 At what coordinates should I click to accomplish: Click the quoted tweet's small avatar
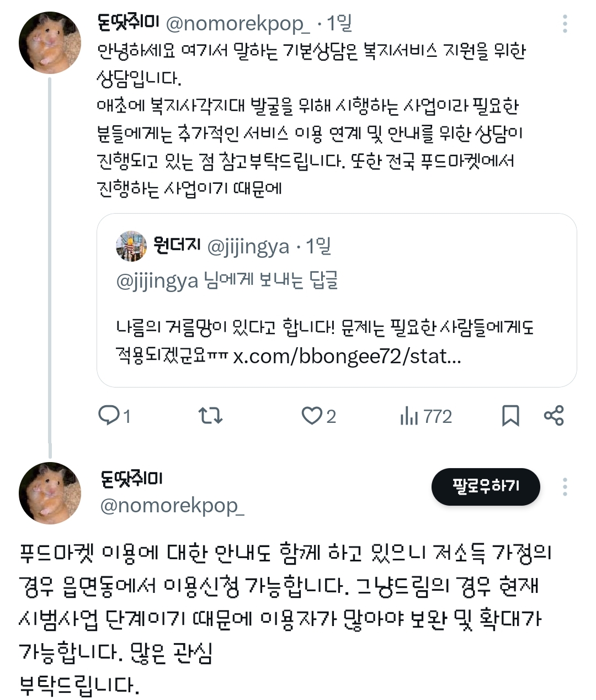[x=131, y=246]
